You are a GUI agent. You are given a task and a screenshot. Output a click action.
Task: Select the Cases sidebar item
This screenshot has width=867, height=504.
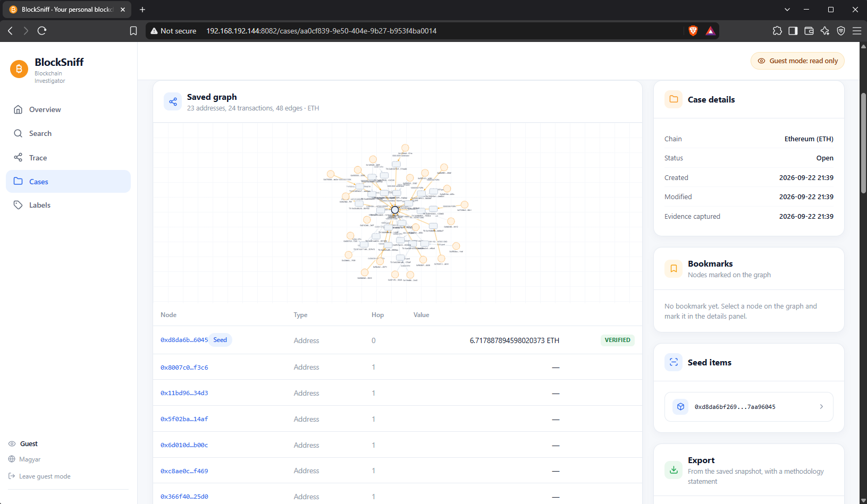pyautogui.click(x=68, y=182)
